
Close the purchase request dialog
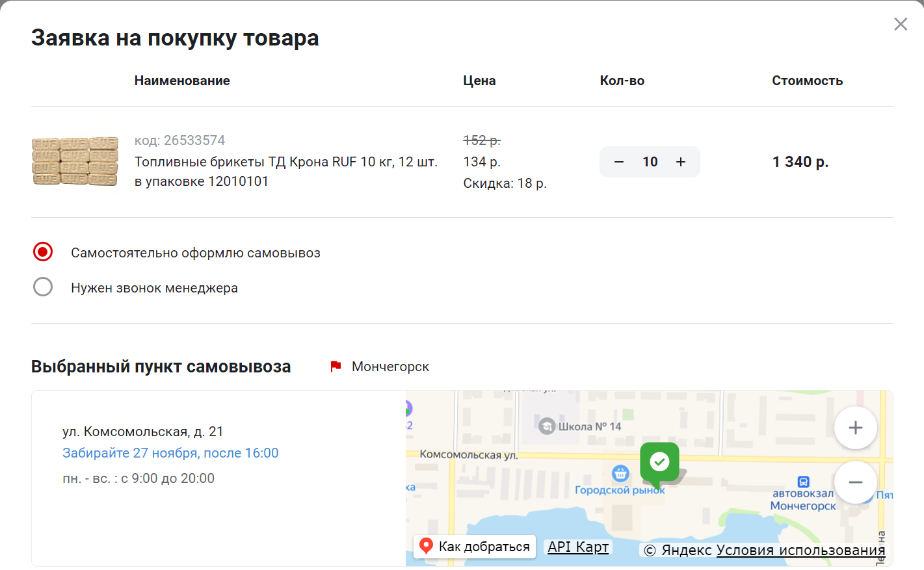pos(900,25)
